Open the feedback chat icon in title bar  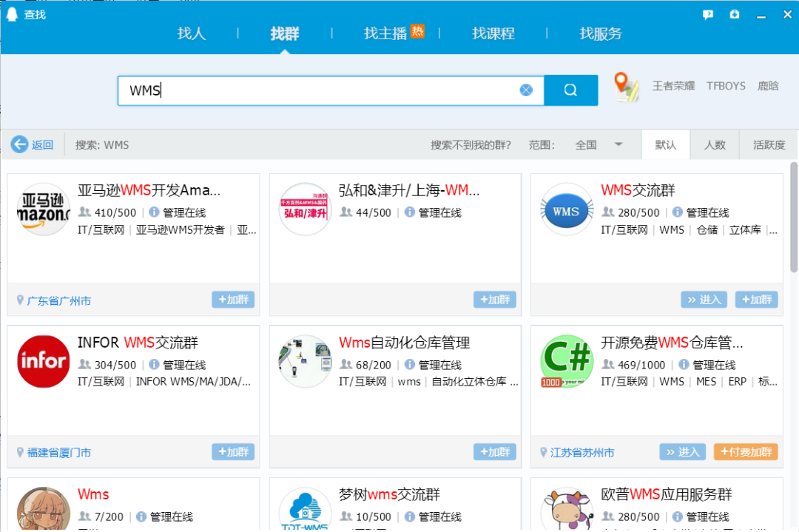(708, 15)
